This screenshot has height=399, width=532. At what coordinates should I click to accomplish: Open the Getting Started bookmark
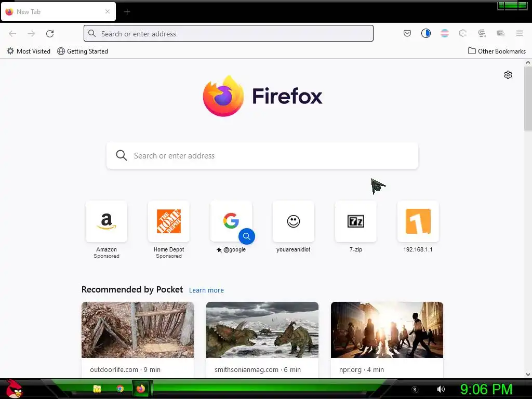pyautogui.click(x=83, y=51)
